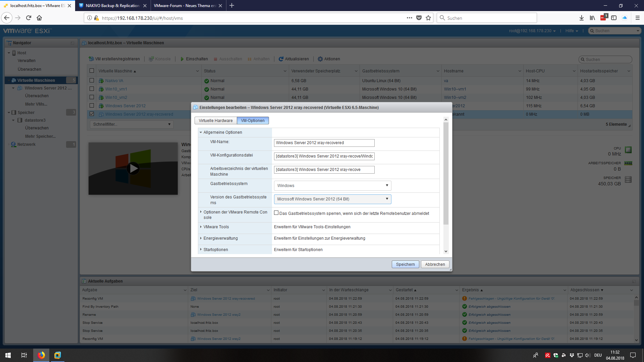Viewport: 644px width, 362px height.
Task: Enable lock guest OS on disconnect checkbox
Action: [276, 213]
